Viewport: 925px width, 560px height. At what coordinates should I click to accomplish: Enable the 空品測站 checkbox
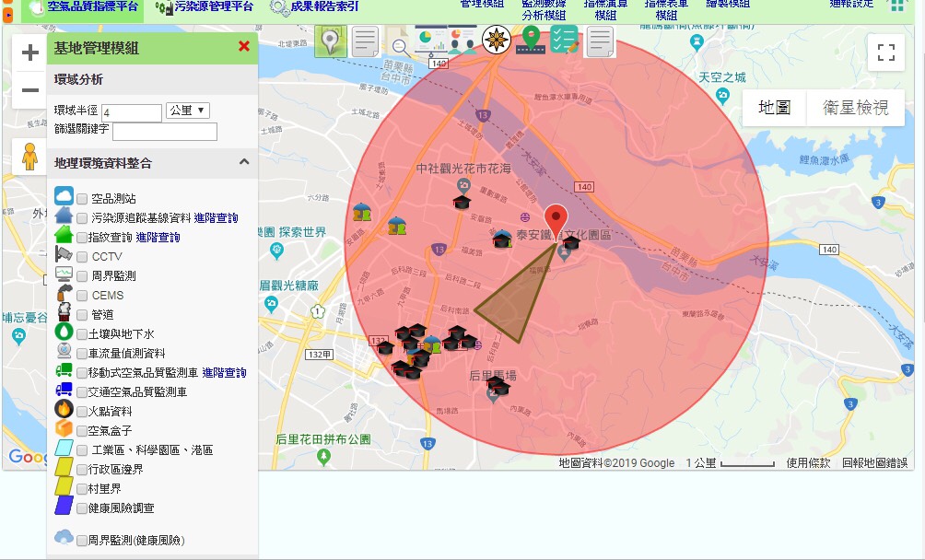83,199
